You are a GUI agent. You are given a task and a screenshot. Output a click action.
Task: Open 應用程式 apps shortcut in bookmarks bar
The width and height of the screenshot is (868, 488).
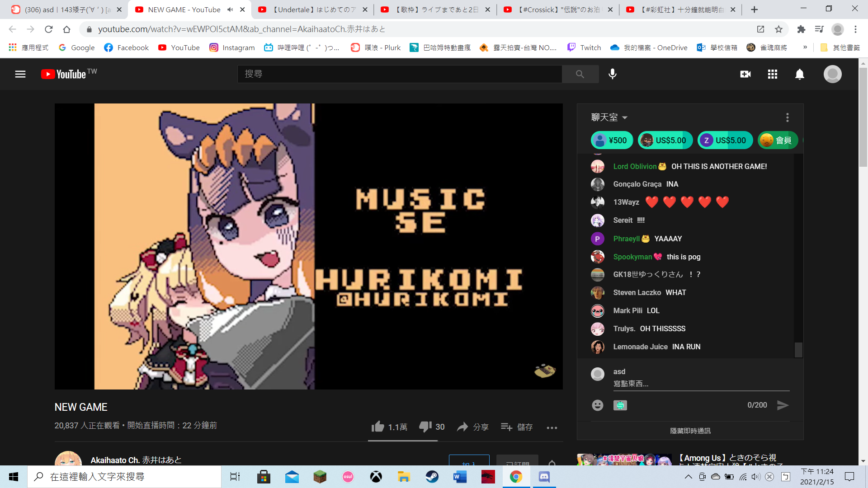click(28, 47)
